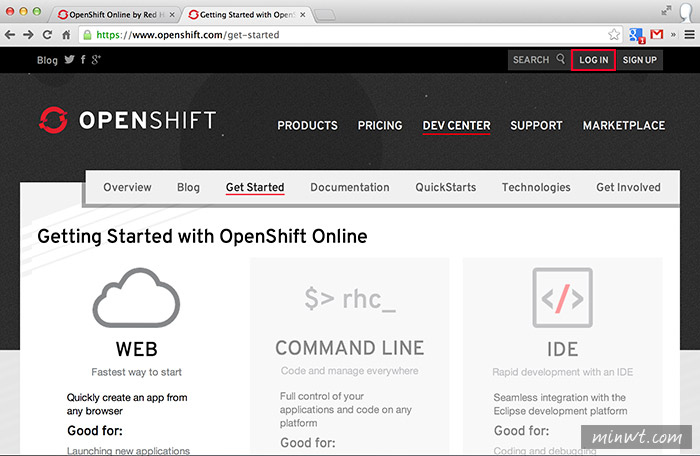Reload the page with refresh icon
Screen dimensions: 700x456
point(47,35)
